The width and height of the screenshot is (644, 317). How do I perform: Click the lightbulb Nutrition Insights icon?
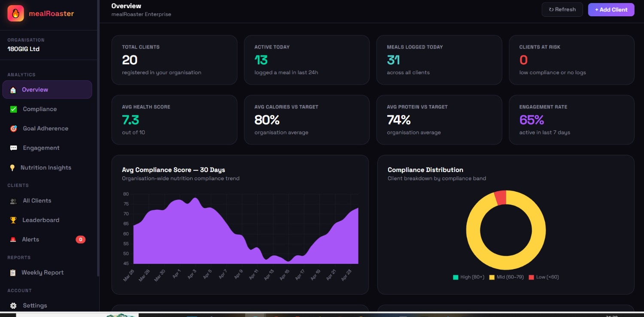point(12,168)
